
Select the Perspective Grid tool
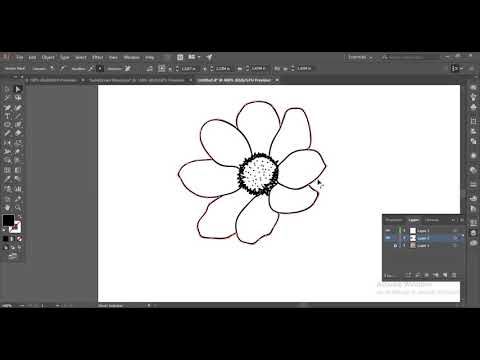(18, 160)
